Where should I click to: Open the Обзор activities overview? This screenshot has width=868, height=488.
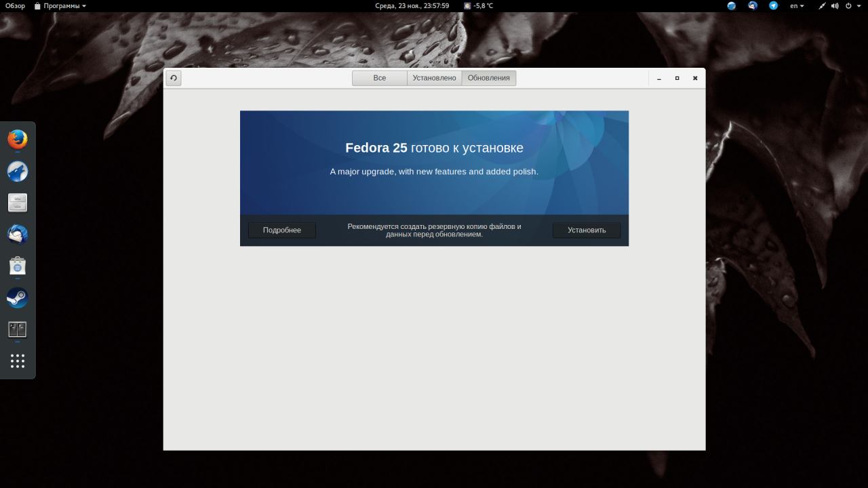15,5
